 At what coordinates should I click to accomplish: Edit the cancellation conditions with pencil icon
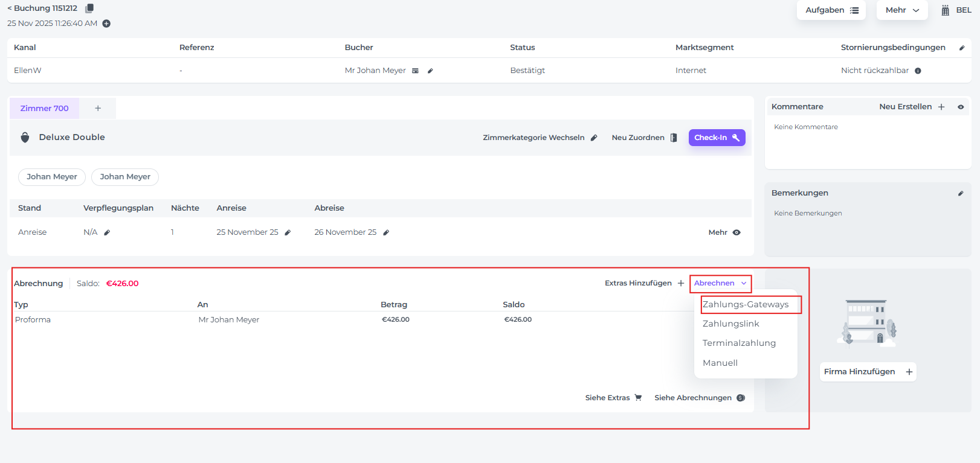click(961, 48)
